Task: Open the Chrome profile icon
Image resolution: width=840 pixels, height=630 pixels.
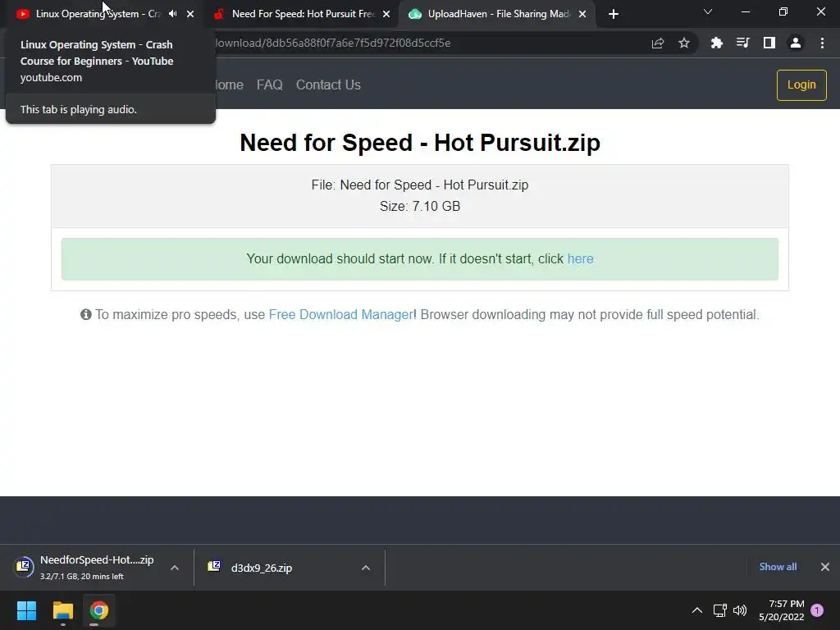Action: pos(796,43)
